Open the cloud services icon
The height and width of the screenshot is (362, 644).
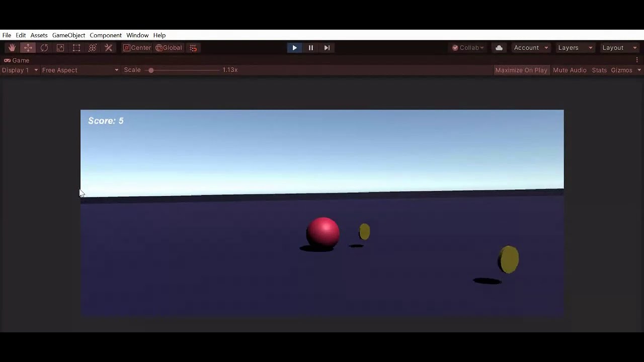point(499,48)
